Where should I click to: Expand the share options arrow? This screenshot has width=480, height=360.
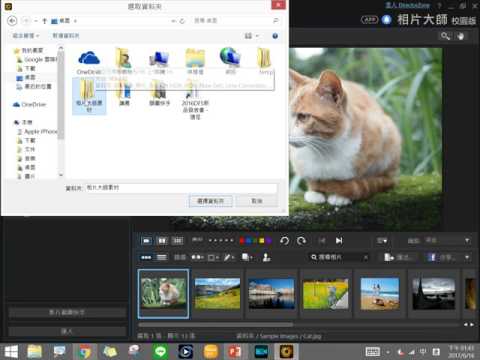[467, 257]
